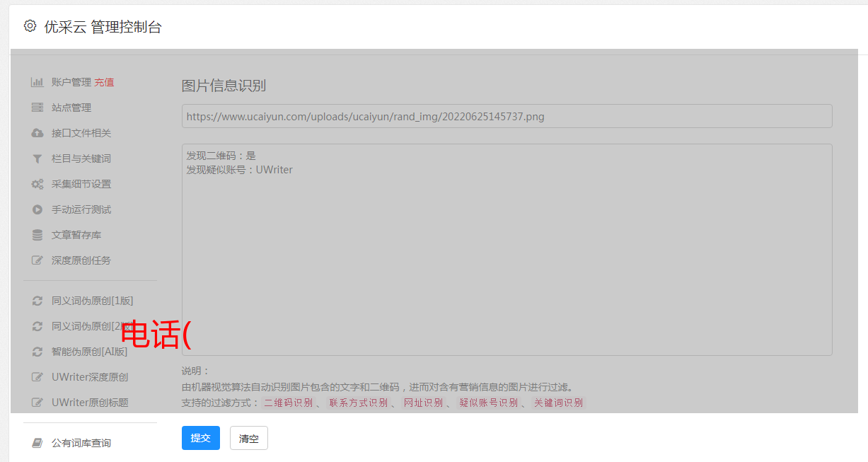Open UWriter原创标题 page
Screen dimensions: 868x462
90,403
